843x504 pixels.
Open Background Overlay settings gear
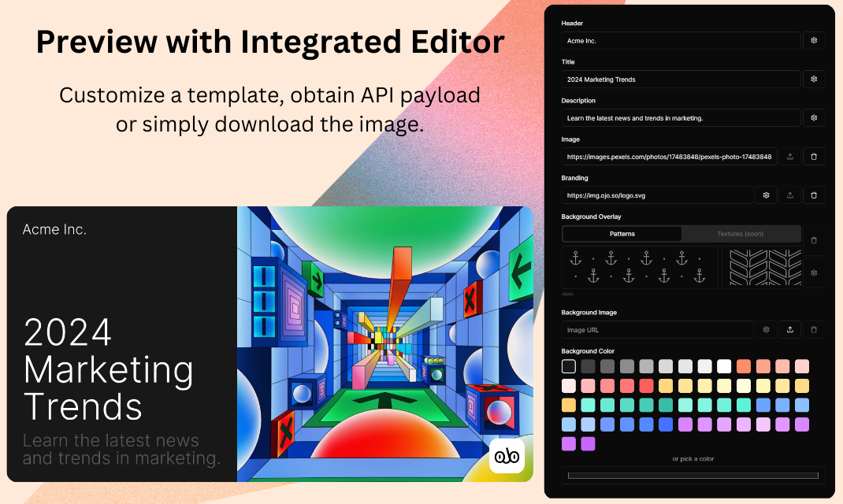point(813,273)
